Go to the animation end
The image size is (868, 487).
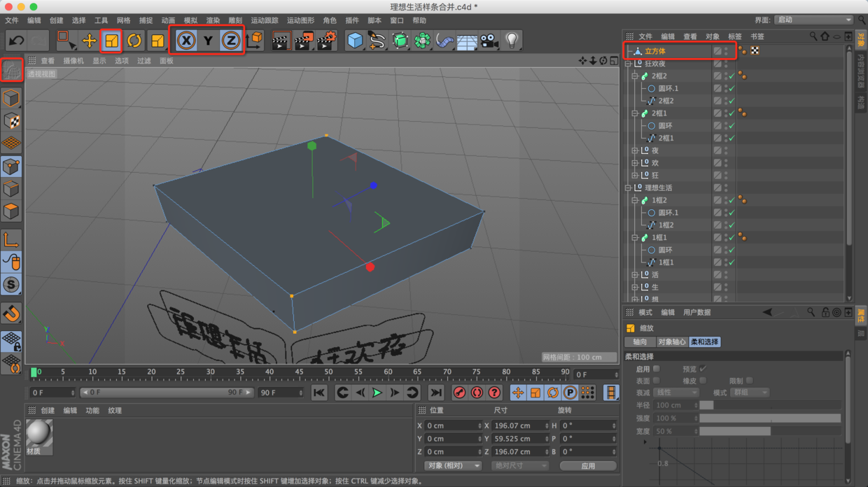(x=435, y=393)
